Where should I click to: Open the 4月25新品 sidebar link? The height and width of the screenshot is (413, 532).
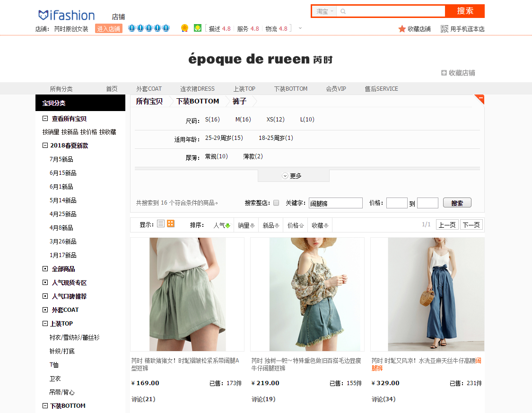point(63,214)
